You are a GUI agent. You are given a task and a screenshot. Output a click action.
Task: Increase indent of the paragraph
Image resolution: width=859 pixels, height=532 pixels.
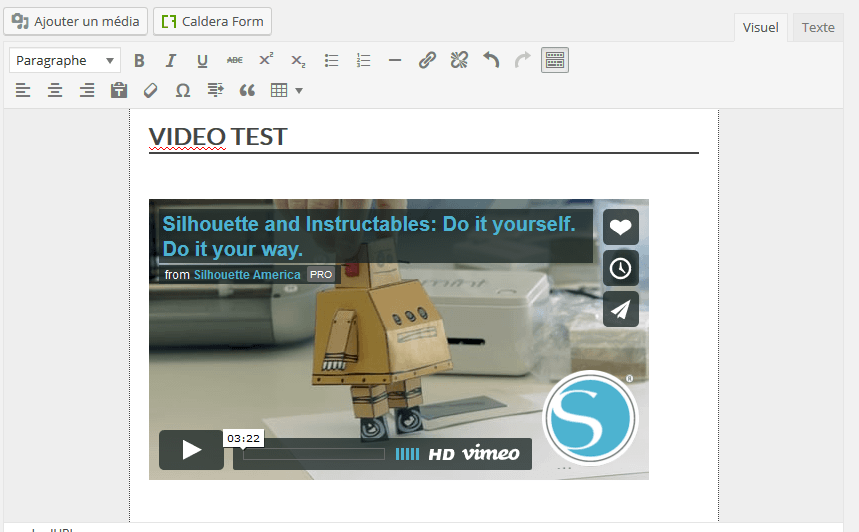tap(215, 90)
